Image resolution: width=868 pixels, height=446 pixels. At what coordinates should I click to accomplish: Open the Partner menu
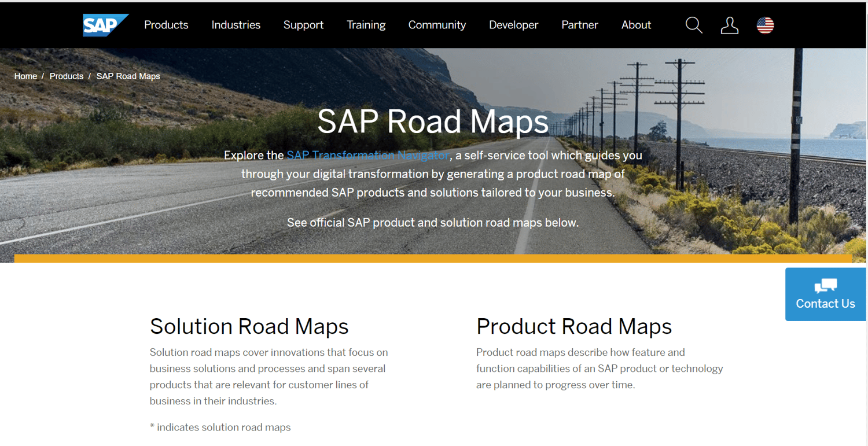coord(580,25)
